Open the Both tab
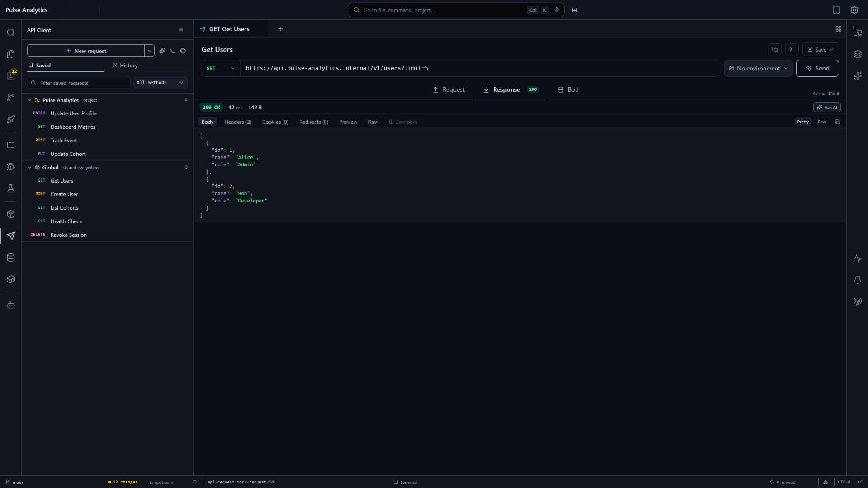868x488 pixels. pos(569,89)
